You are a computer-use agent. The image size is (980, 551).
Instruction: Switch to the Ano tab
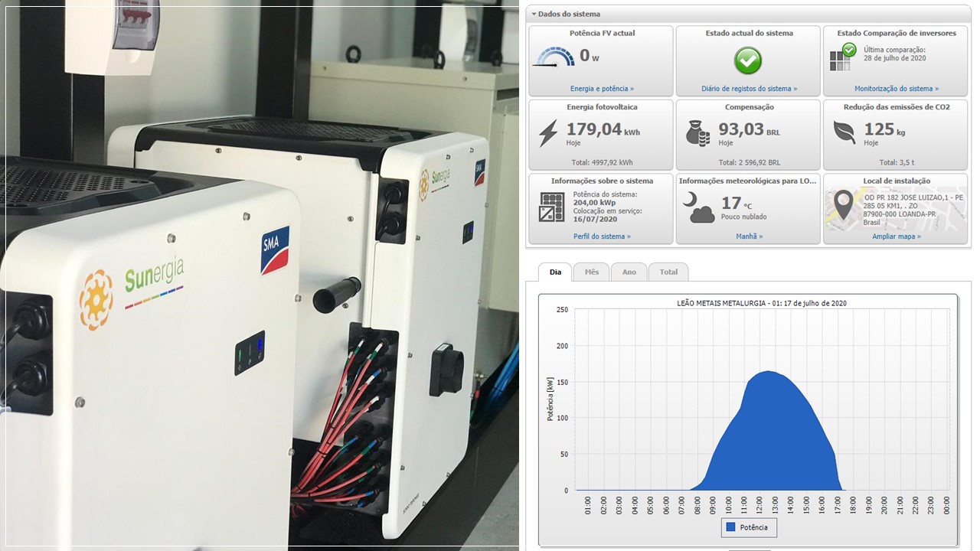click(629, 272)
